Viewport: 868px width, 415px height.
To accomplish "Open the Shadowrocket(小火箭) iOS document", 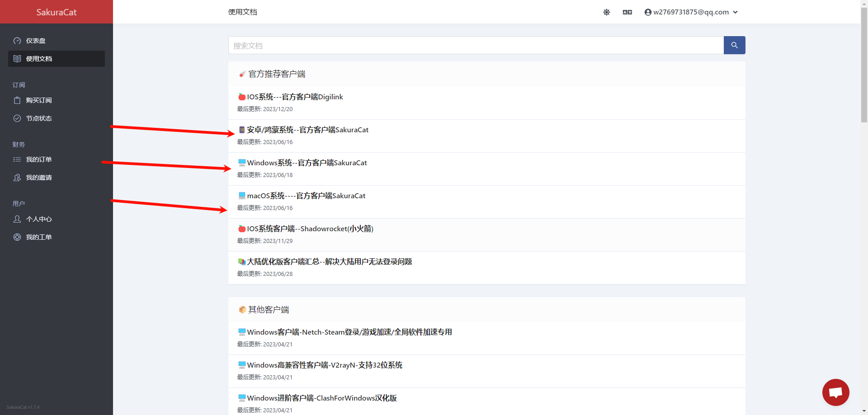I will point(310,229).
